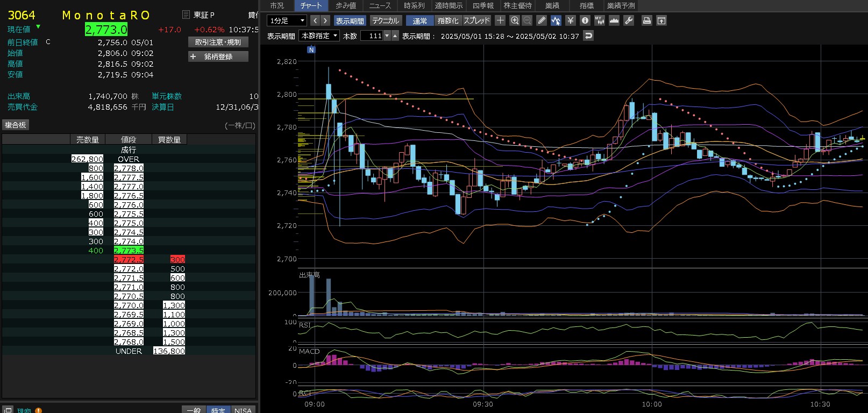
Task: Click the OVER row quantity 262,800
Action: coord(87,159)
